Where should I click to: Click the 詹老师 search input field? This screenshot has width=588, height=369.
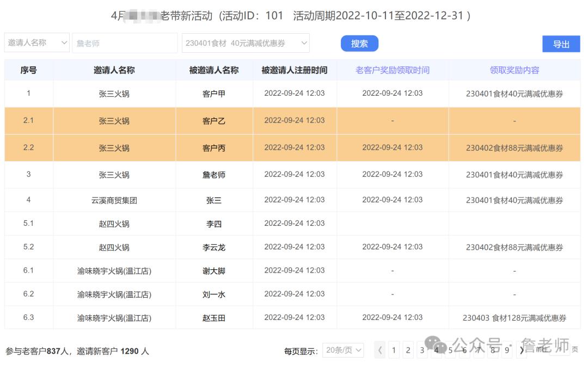click(x=124, y=42)
